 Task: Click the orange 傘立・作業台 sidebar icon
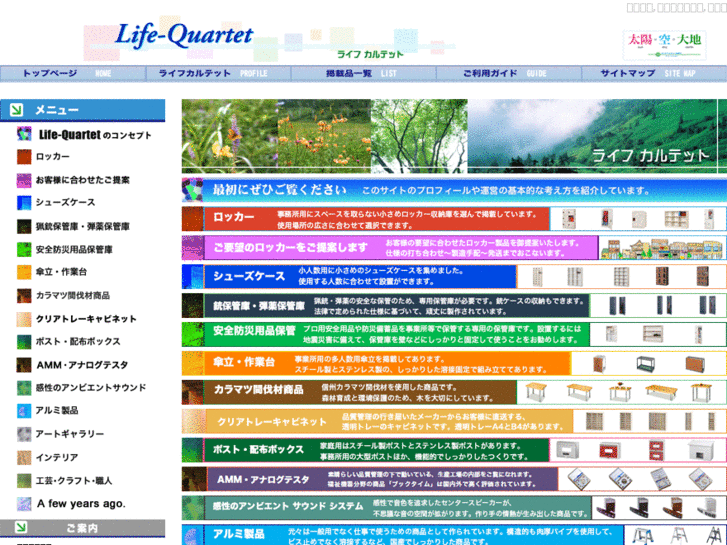[24, 272]
